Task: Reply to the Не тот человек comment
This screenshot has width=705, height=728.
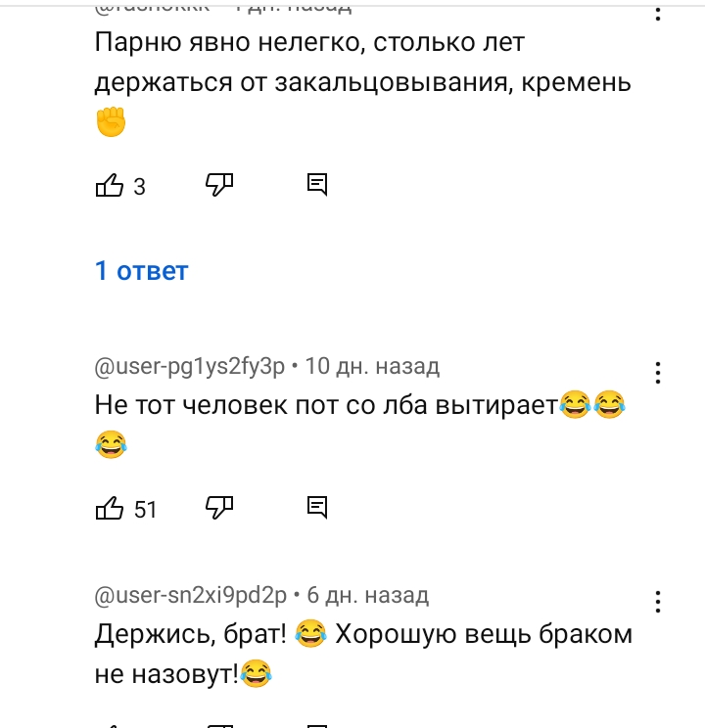Action: (x=317, y=508)
